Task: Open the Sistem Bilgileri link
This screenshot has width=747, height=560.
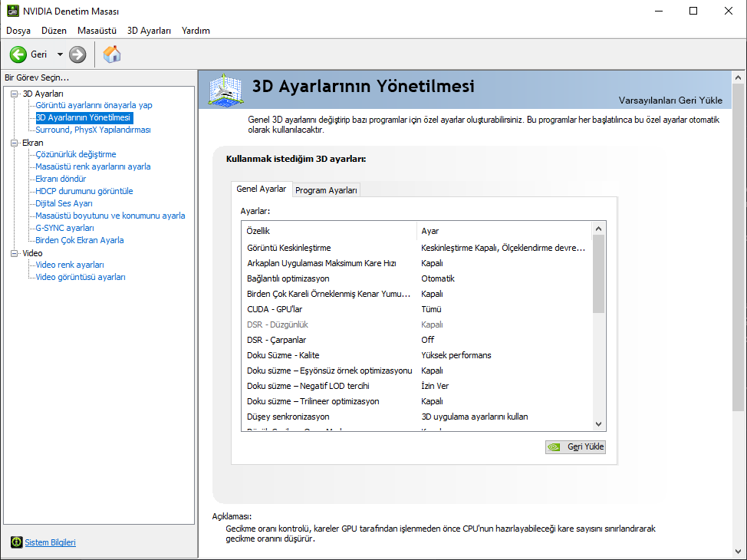Action: (x=50, y=542)
